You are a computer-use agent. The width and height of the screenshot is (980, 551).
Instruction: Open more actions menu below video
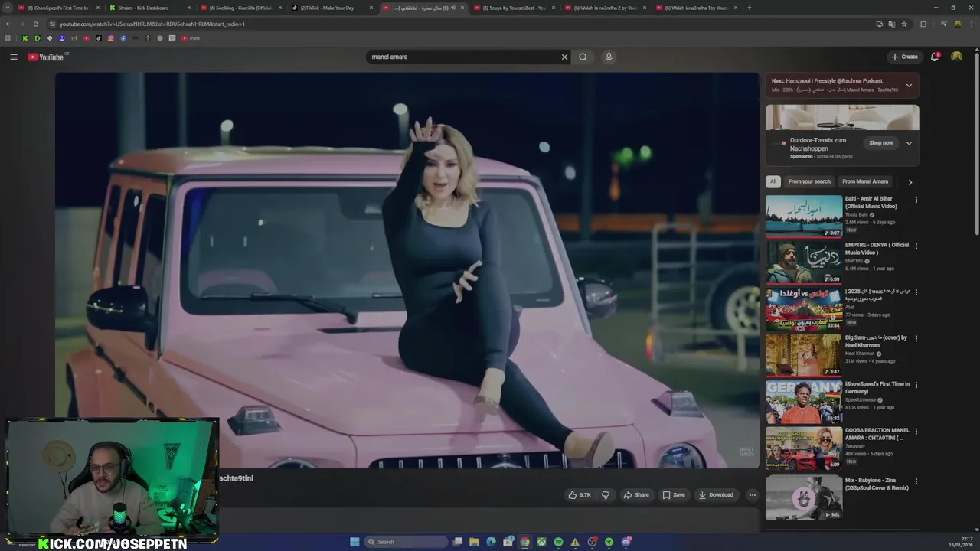tap(752, 495)
